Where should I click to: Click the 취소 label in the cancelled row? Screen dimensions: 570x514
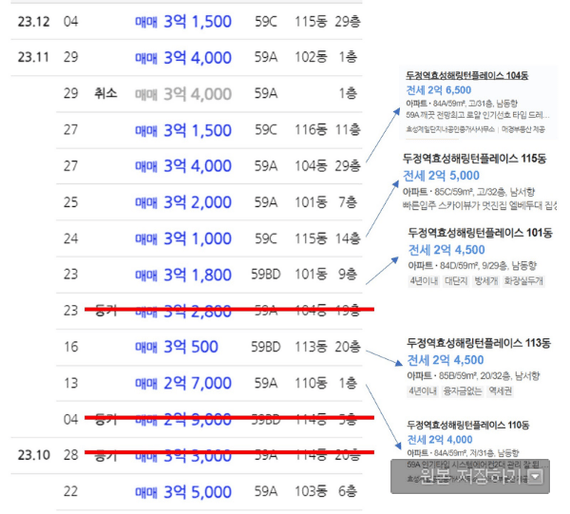point(106,93)
